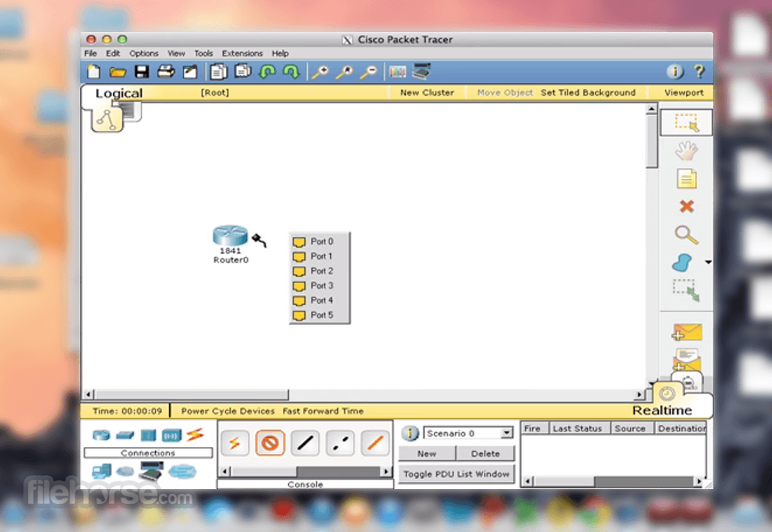This screenshot has width=772, height=532.
Task: Select the Hubs device category
Action: pyautogui.click(x=148, y=435)
